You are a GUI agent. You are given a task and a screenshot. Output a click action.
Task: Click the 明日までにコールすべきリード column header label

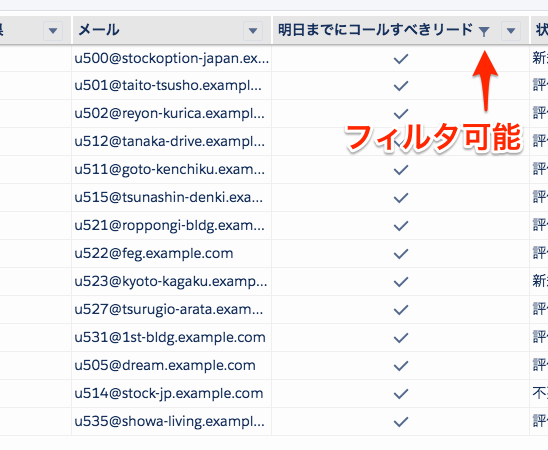pos(375,30)
